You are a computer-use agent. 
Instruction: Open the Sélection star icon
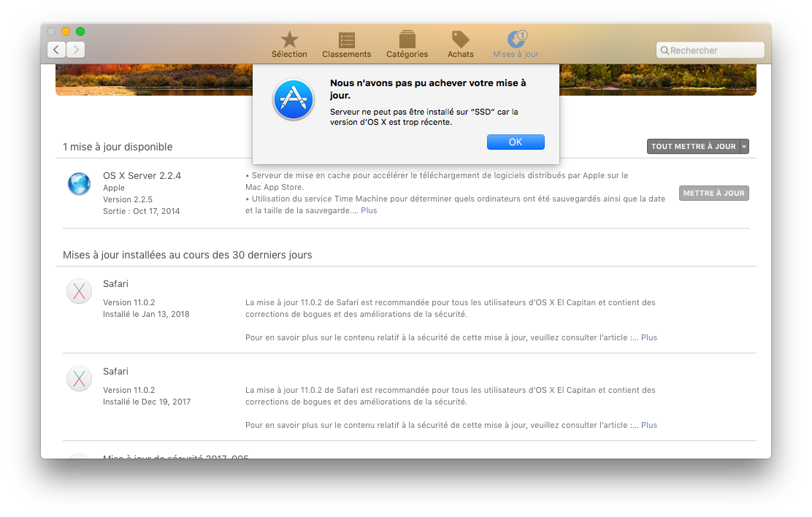tap(289, 39)
